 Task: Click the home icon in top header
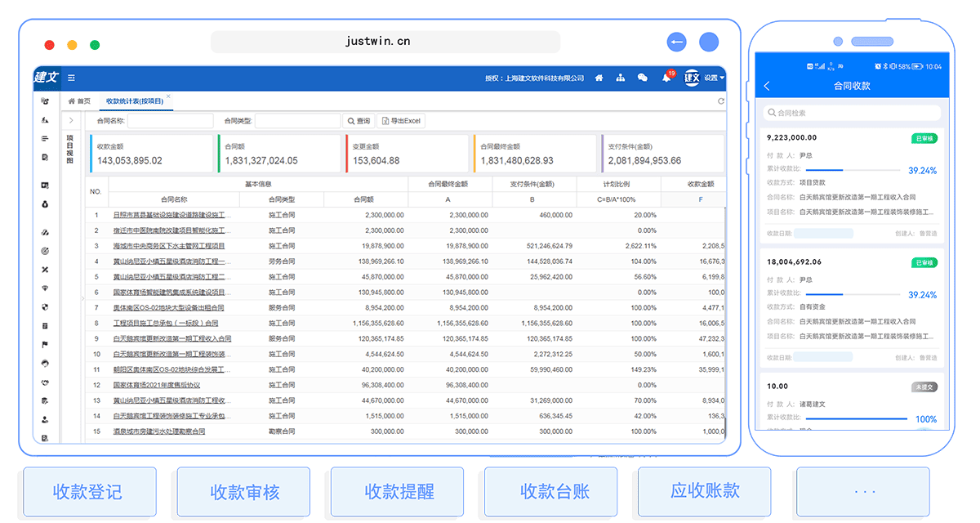click(599, 78)
